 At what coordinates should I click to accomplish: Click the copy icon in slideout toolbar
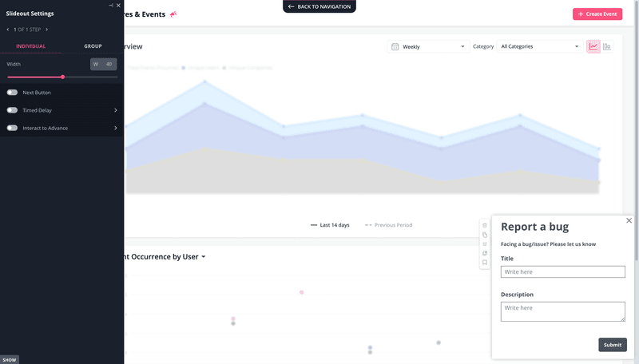point(485,235)
